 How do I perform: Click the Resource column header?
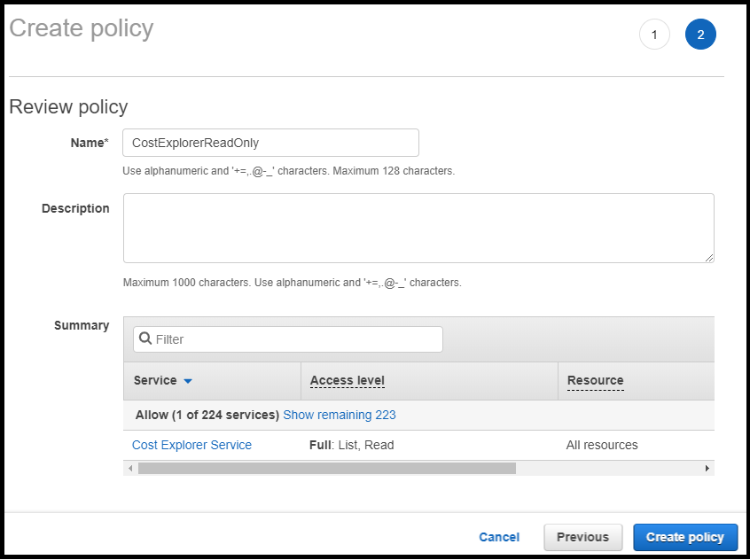pyautogui.click(x=595, y=380)
